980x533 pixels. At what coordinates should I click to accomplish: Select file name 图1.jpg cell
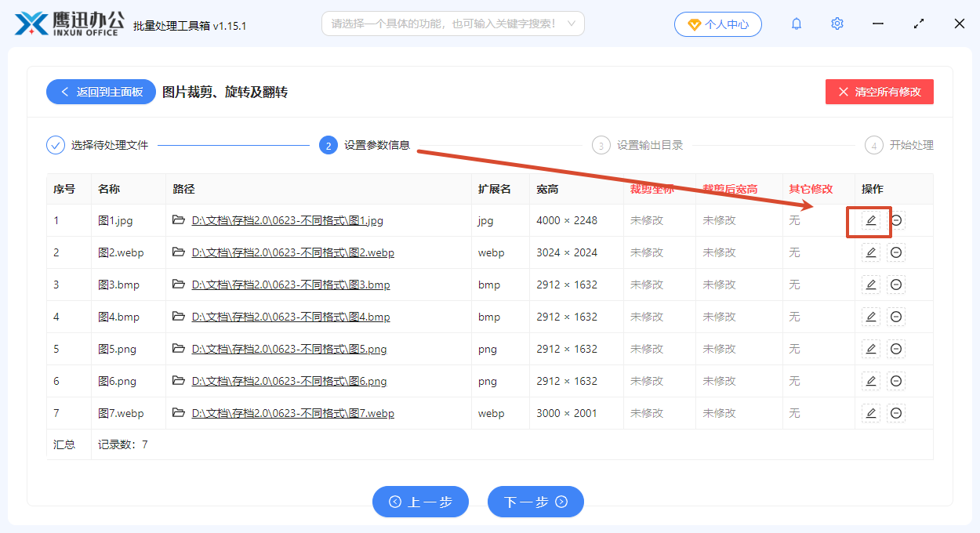point(115,220)
